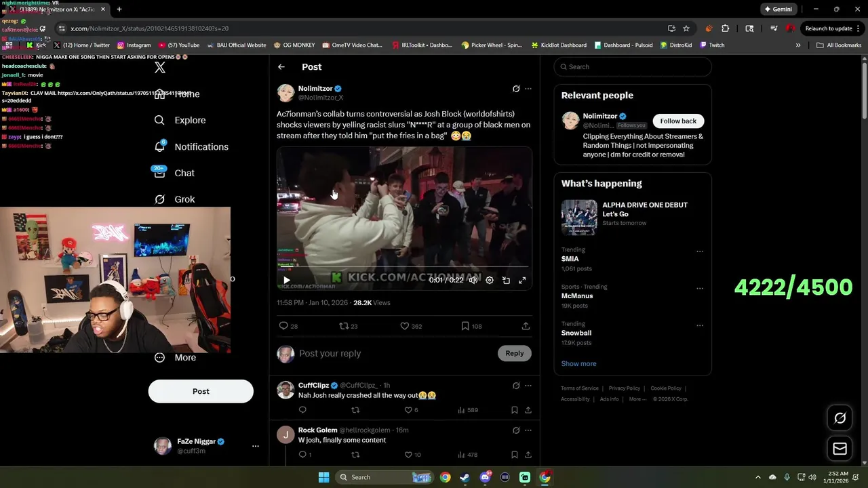Share the main post via share icon

(x=526, y=326)
